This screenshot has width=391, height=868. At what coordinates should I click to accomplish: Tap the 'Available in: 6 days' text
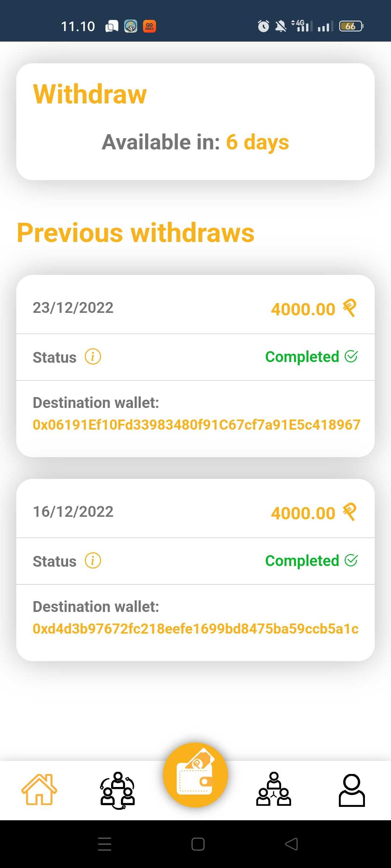click(195, 142)
